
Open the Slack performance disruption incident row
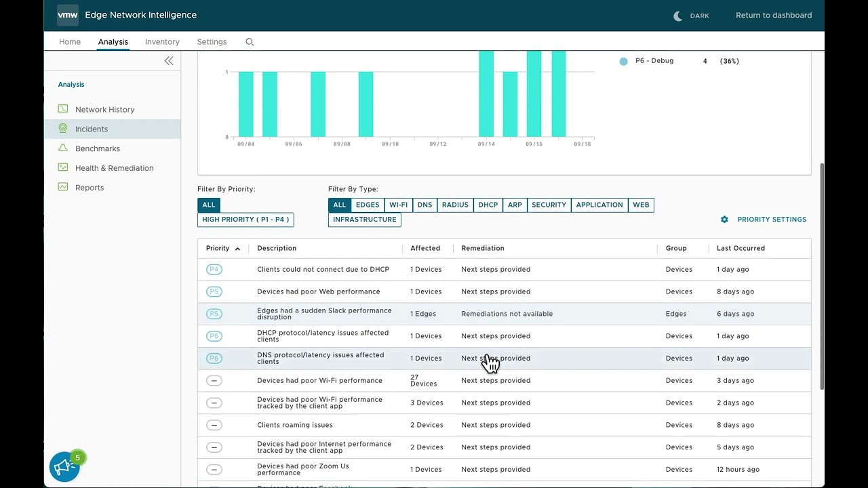click(324, 314)
